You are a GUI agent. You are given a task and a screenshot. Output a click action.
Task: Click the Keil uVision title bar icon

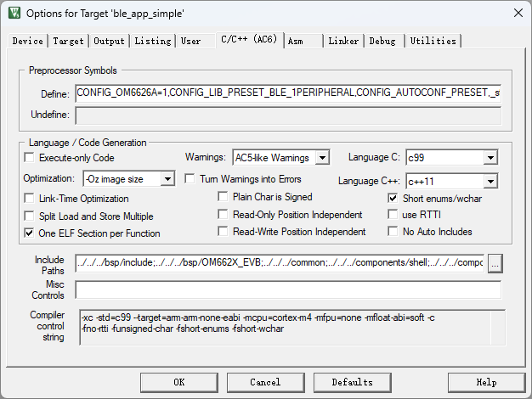(x=14, y=14)
